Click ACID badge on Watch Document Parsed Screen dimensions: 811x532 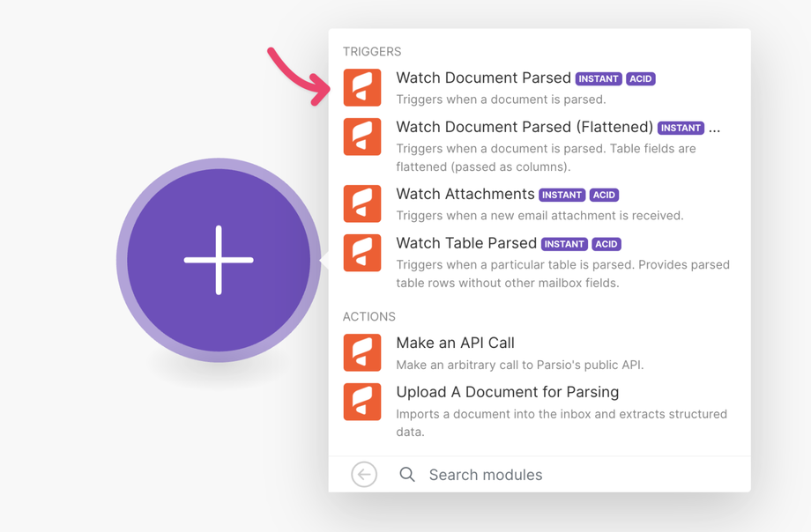click(641, 78)
